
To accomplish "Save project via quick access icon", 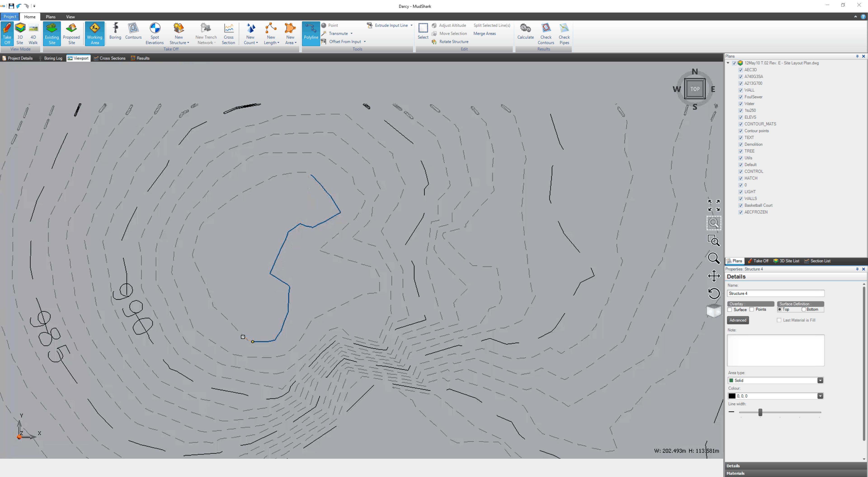I will [x=11, y=6].
